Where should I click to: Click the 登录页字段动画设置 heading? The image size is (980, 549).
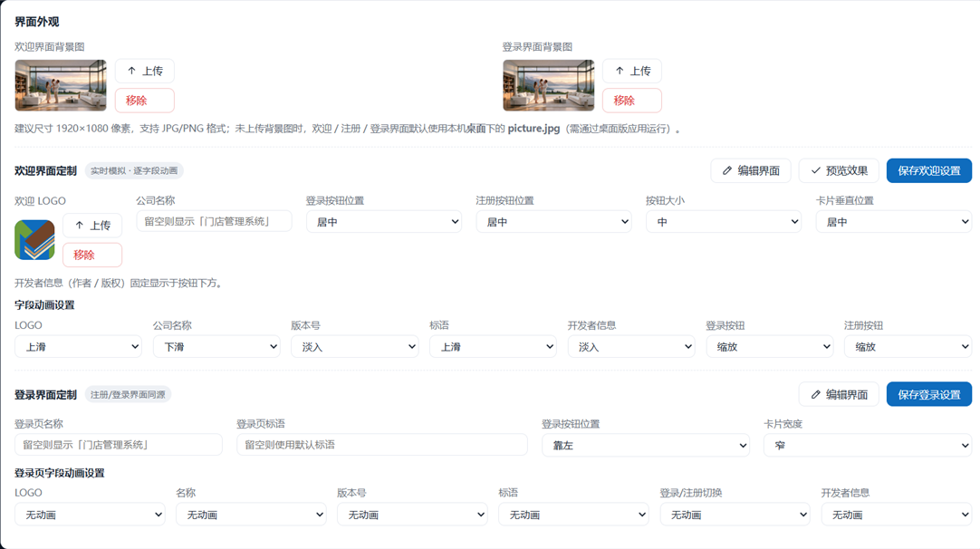[60, 473]
